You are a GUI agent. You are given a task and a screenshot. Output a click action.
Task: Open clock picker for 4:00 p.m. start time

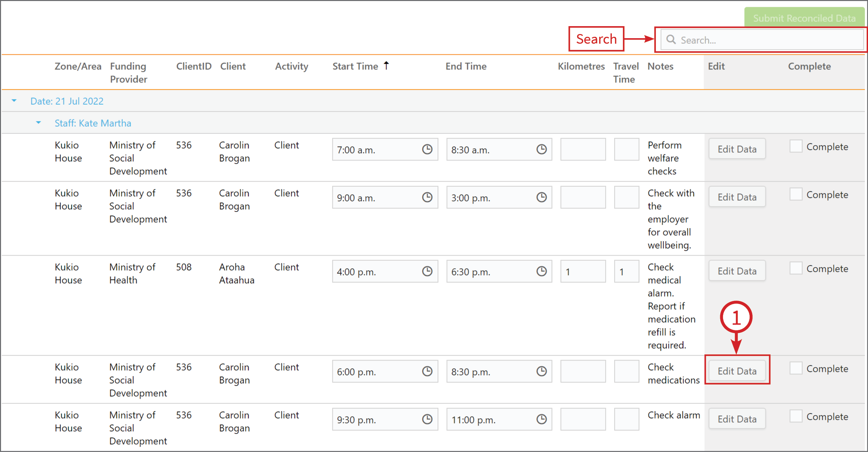coord(427,271)
